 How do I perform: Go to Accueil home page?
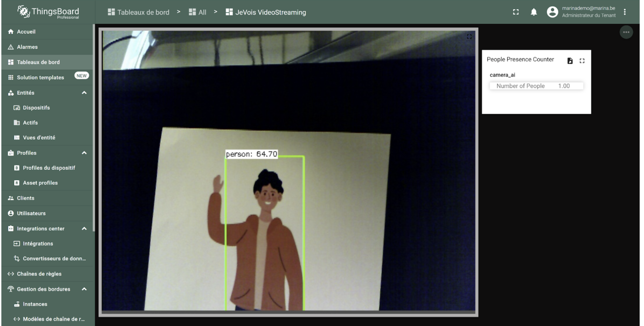(x=26, y=31)
